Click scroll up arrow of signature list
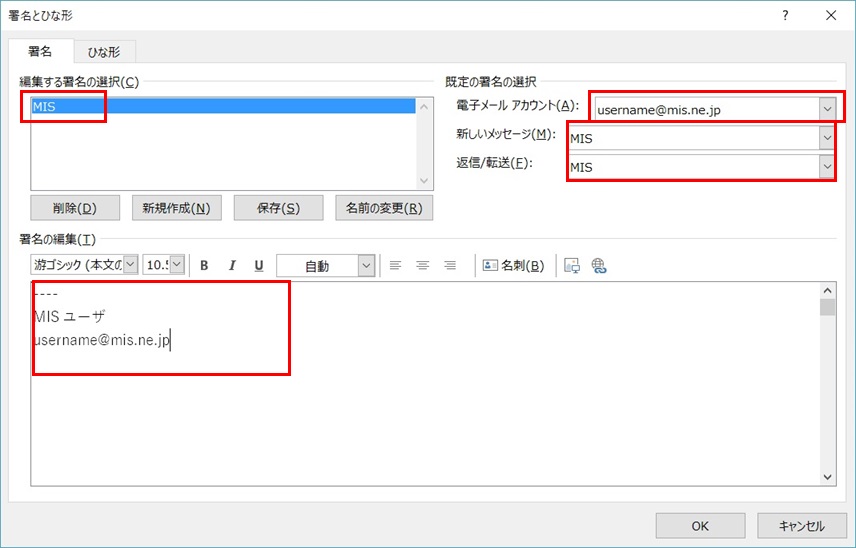The height and width of the screenshot is (548, 856). click(424, 106)
